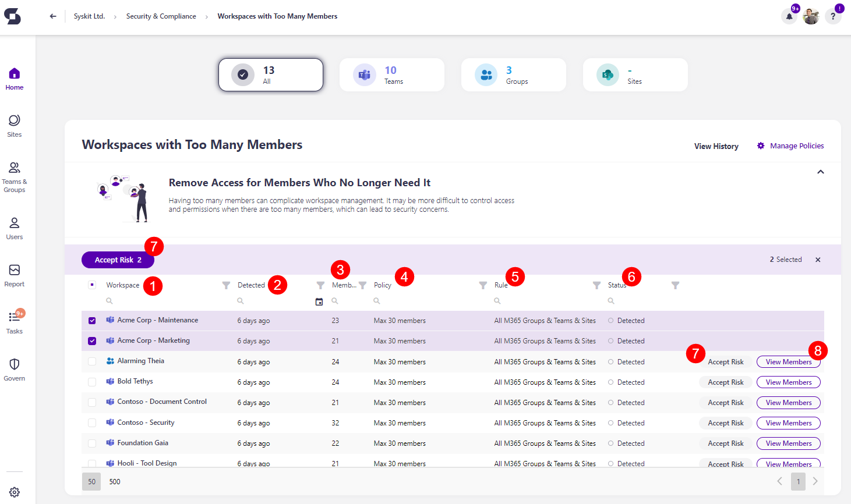The image size is (851, 504).
Task: Click View Members for Bold Tethys
Action: 788,382
